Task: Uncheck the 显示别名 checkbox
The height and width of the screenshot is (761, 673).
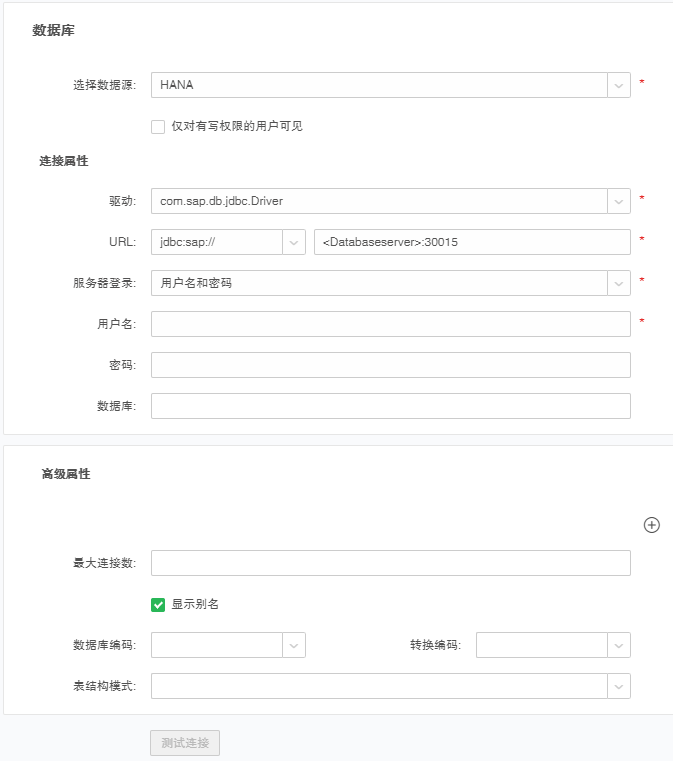Action: (158, 605)
